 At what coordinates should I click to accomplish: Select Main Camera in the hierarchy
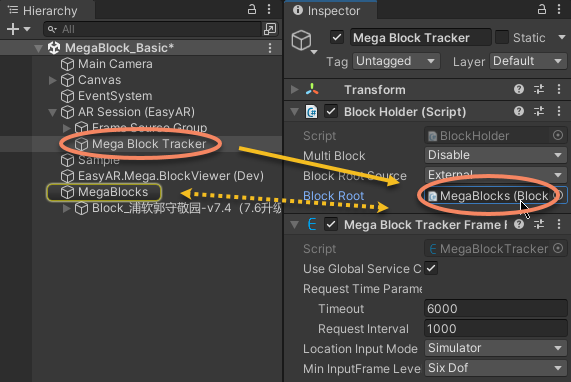[115, 64]
